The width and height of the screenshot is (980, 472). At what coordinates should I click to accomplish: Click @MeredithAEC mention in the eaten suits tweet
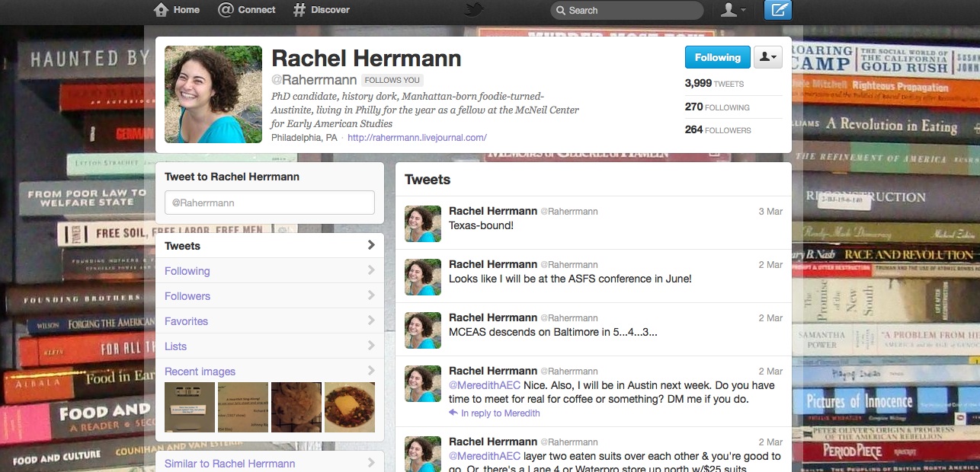485,456
